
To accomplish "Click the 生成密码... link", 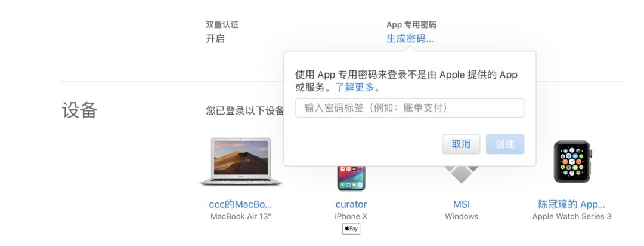I will pyautogui.click(x=410, y=39).
